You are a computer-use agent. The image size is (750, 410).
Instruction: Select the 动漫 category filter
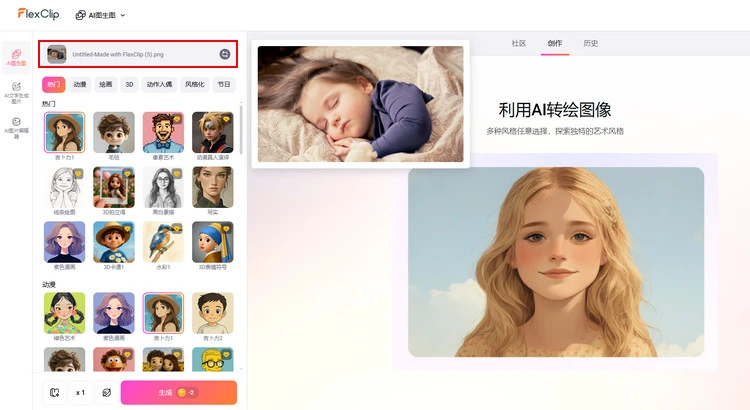(x=80, y=85)
